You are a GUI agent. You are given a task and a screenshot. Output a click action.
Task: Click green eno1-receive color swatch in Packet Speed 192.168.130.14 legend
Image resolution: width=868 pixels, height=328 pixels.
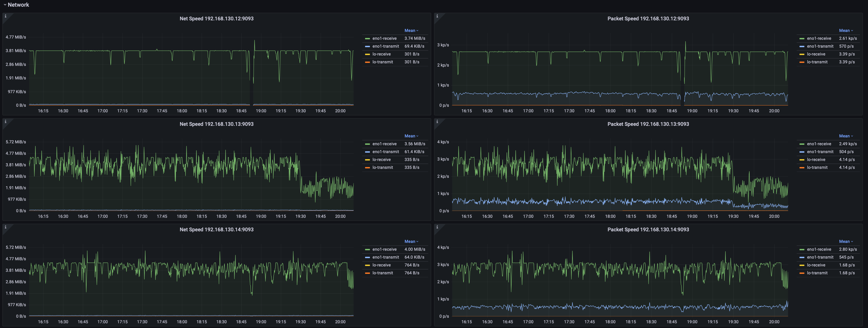pyautogui.click(x=802, y=250)
